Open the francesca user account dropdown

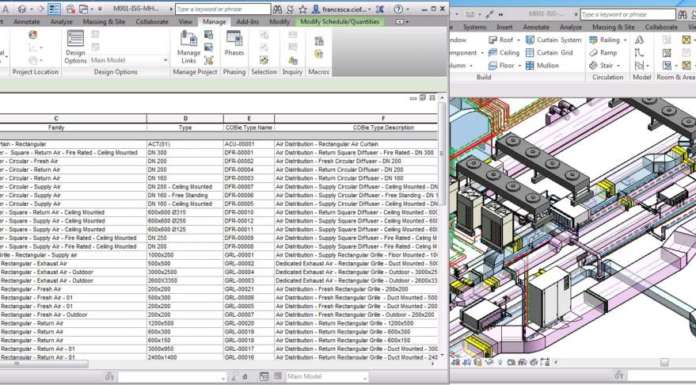pyautogui.click(x=343, y=9)
